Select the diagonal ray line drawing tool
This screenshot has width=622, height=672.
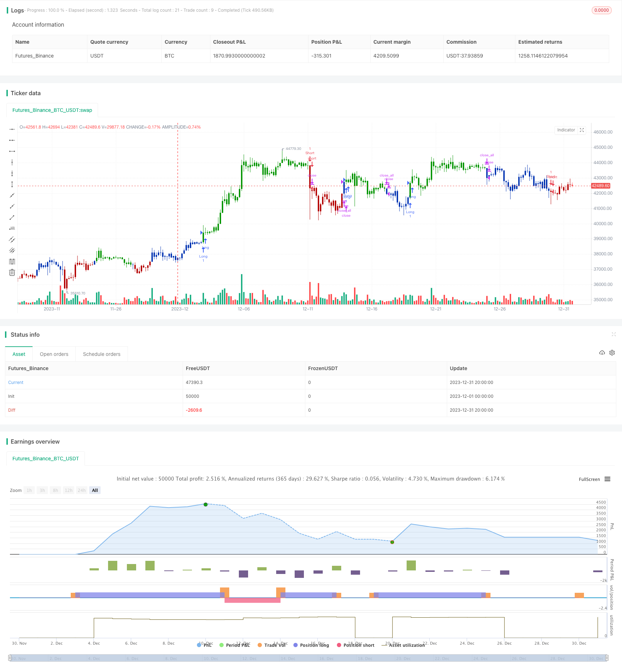(12, 206)
